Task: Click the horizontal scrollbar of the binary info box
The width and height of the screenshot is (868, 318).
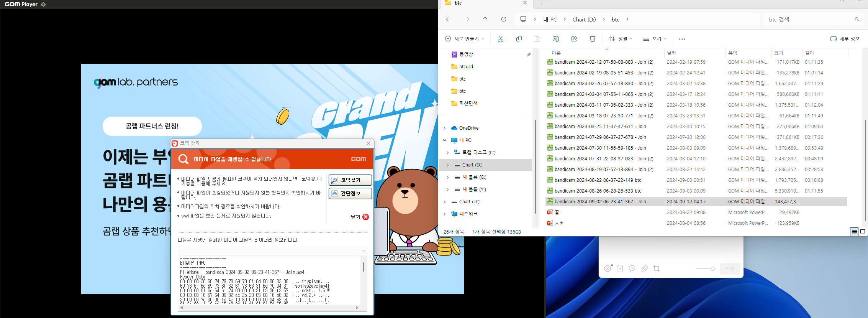Action: click(269, 307)
